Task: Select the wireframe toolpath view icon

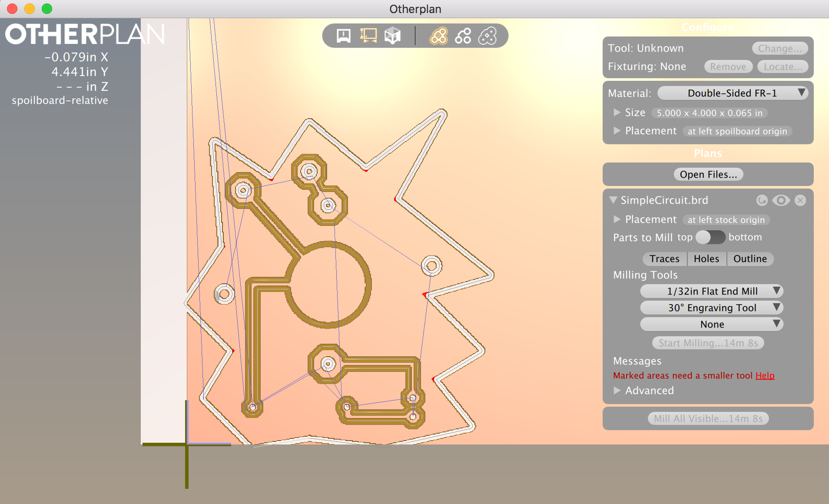Action: coord(463,36)
